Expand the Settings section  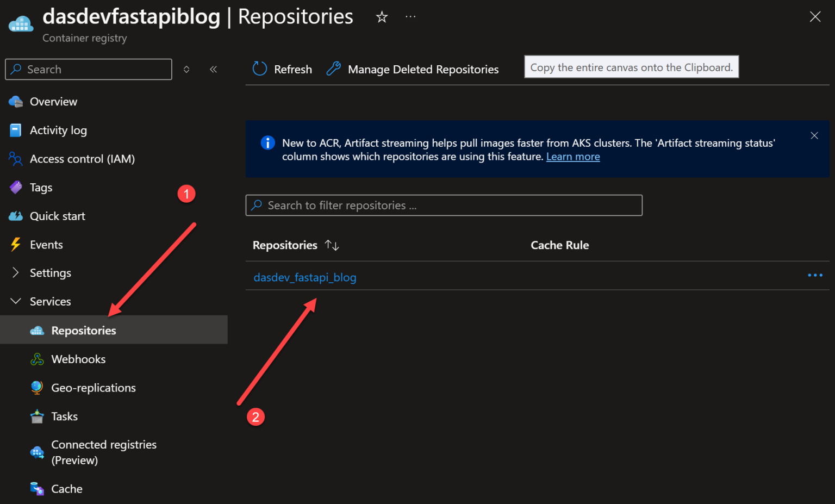pyautogui.click(x=15, y=272)
